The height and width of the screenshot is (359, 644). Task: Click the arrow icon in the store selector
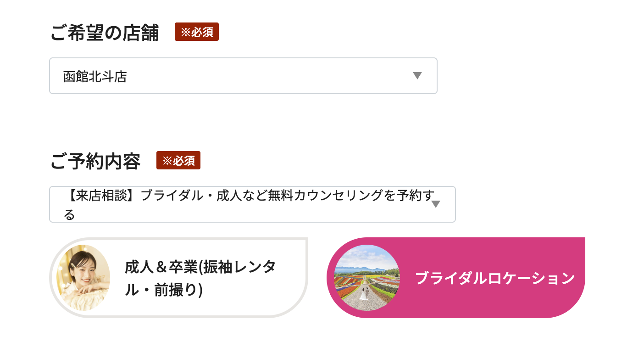click(x=417, y=76)
